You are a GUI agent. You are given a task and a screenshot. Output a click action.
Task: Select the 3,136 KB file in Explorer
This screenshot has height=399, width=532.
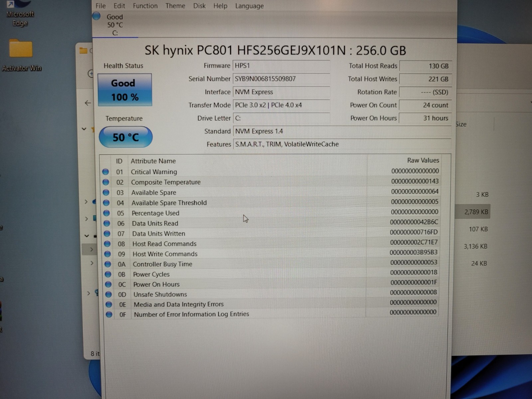[x=475, y=246]
